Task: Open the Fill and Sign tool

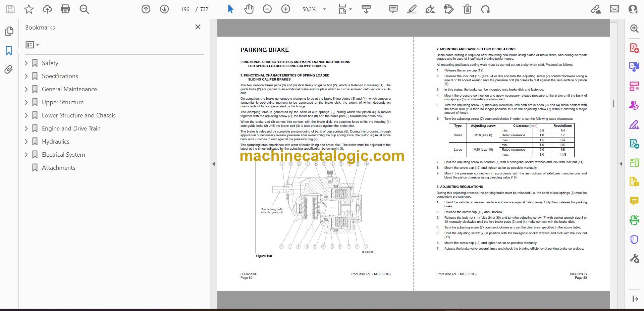Action: 634,124
